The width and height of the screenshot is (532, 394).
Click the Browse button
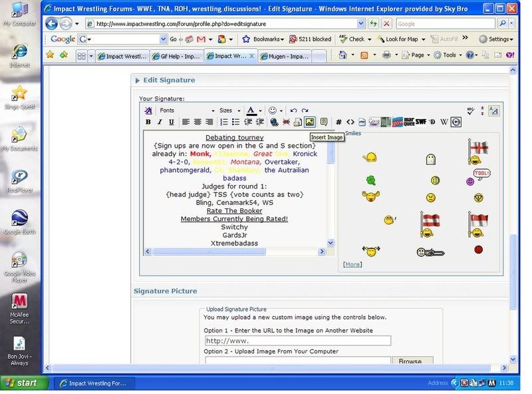(412, 360)
